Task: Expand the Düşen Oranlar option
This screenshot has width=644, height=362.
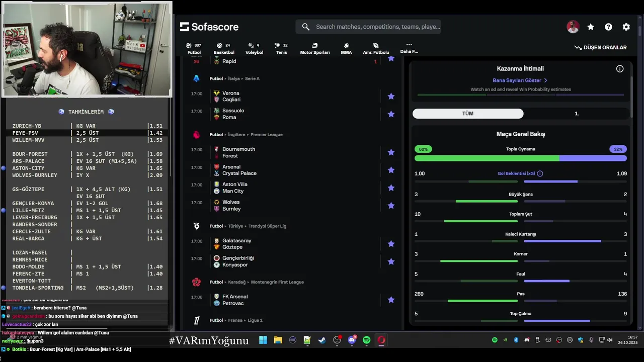Action: coord(600,48)
